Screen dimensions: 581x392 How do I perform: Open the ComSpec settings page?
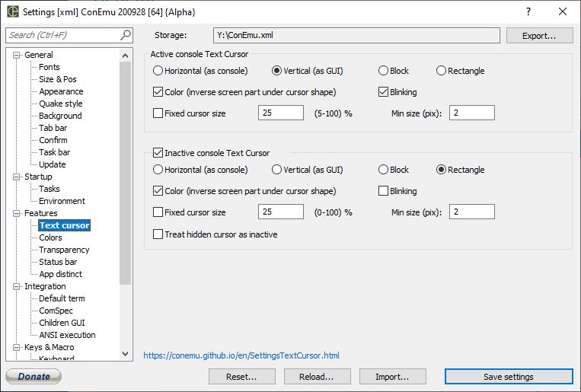pos(56,311)
